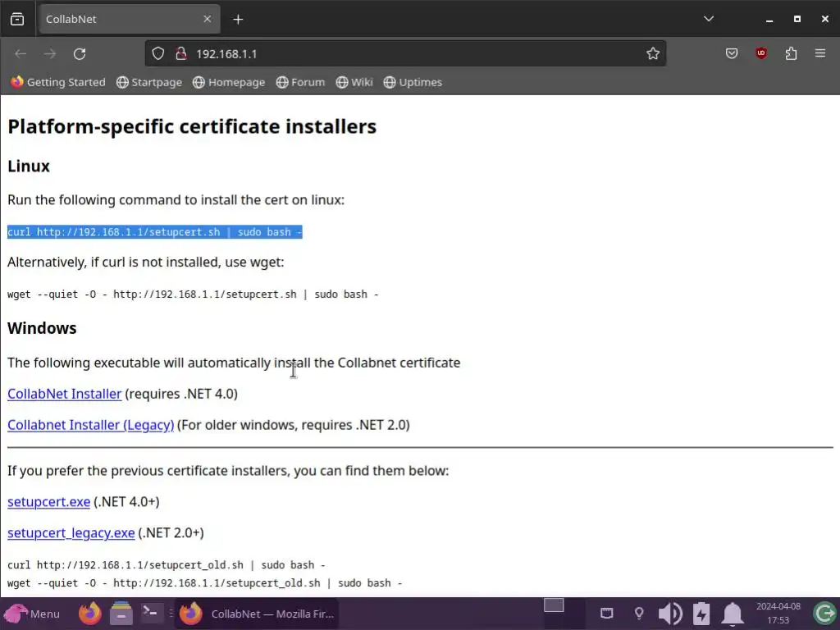Reload the current page
840x630 pixels.
point(80,53)
